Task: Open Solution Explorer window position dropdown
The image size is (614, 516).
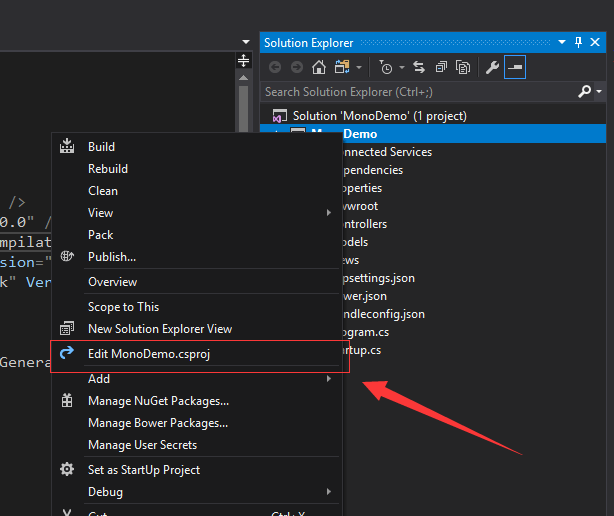Action: coord(562,42)
